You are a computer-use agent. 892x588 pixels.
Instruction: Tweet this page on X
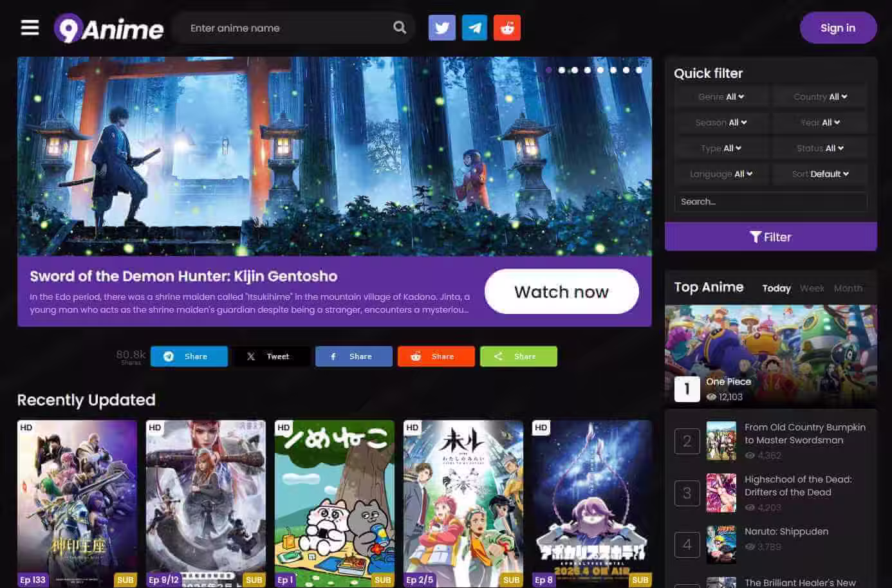272,356
